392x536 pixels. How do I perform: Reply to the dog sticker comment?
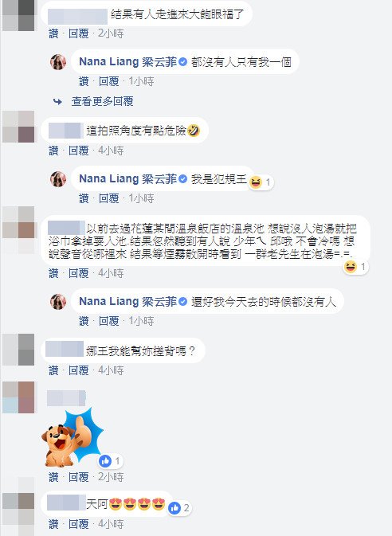coord(79,477)
